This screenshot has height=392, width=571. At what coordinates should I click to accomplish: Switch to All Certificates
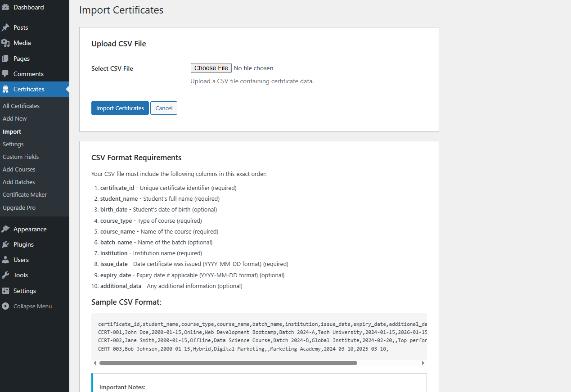click(x=21, y=106)
